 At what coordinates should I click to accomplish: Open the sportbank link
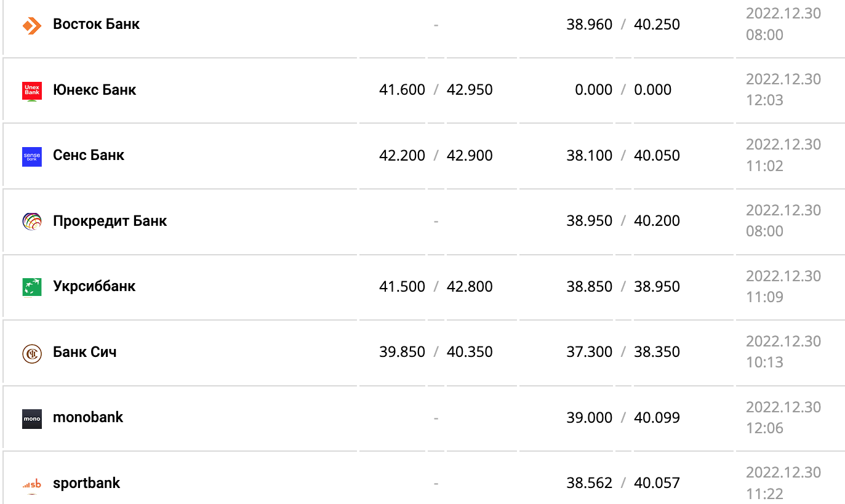tap(86, 483)
